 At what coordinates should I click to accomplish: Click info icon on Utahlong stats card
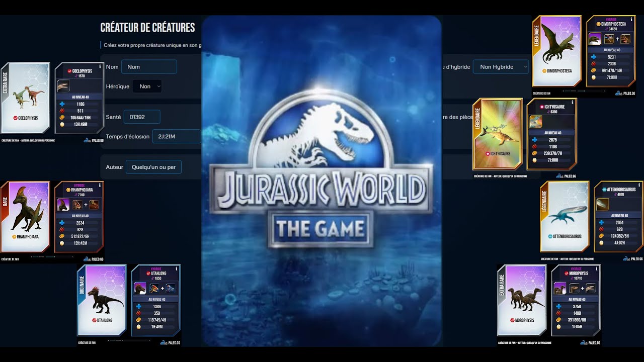click(176, 269)
